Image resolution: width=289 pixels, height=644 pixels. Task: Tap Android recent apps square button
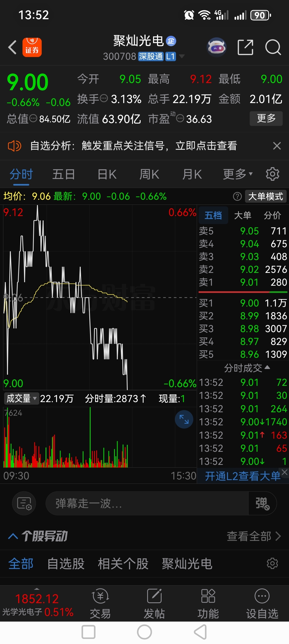click(89, 632)
